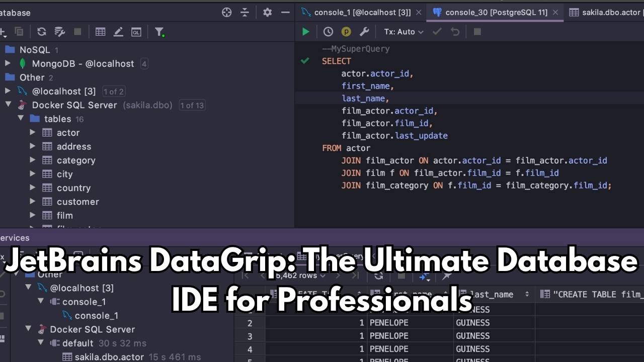Screen dimensions: 644x362
Task: Open the Tx: Auto transaction dropdown
Action: pos(404,32)
